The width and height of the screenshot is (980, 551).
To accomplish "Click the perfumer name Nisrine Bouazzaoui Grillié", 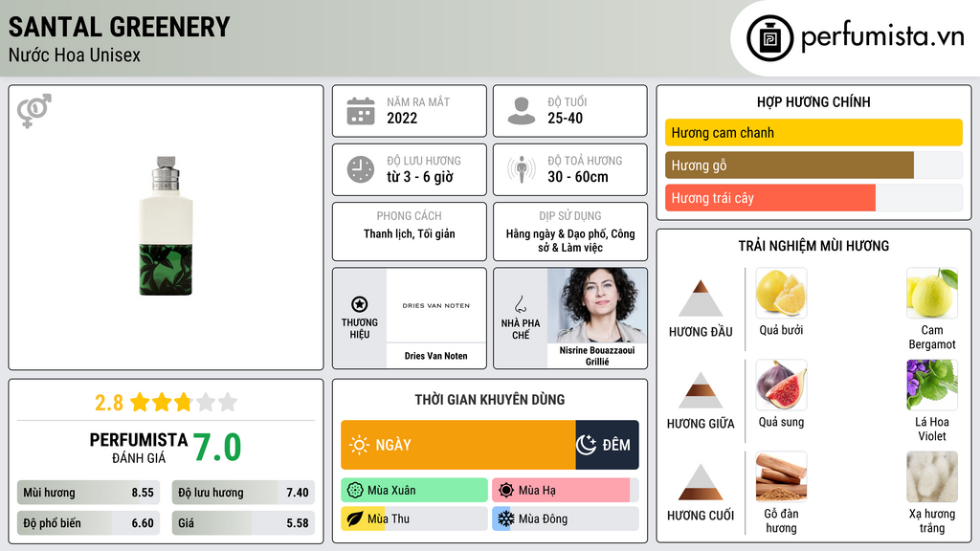I will [x=597, y=356].
